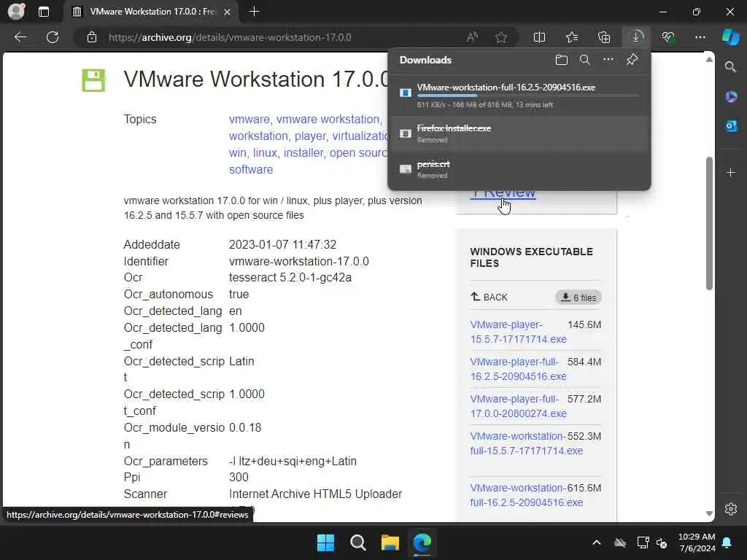Open taskbar Search
Viewport: 747px width, 560px height.
pos(357,542)
